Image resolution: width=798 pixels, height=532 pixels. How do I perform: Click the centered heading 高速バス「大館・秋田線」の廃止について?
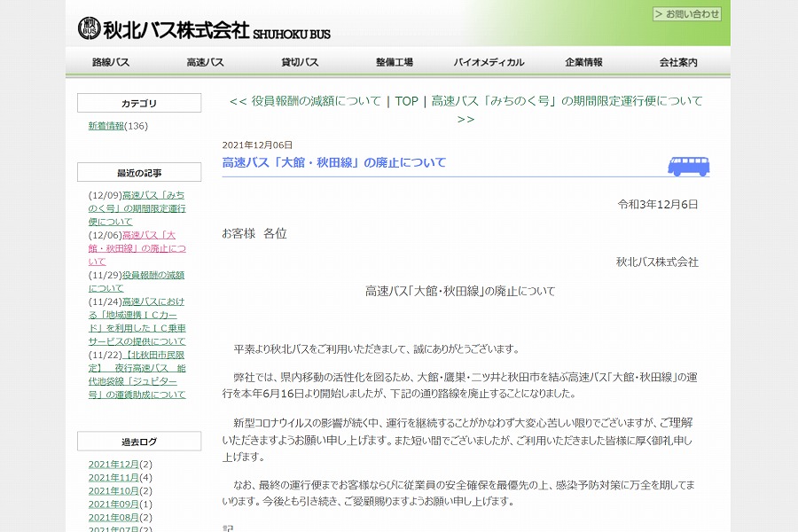(460, 291)
